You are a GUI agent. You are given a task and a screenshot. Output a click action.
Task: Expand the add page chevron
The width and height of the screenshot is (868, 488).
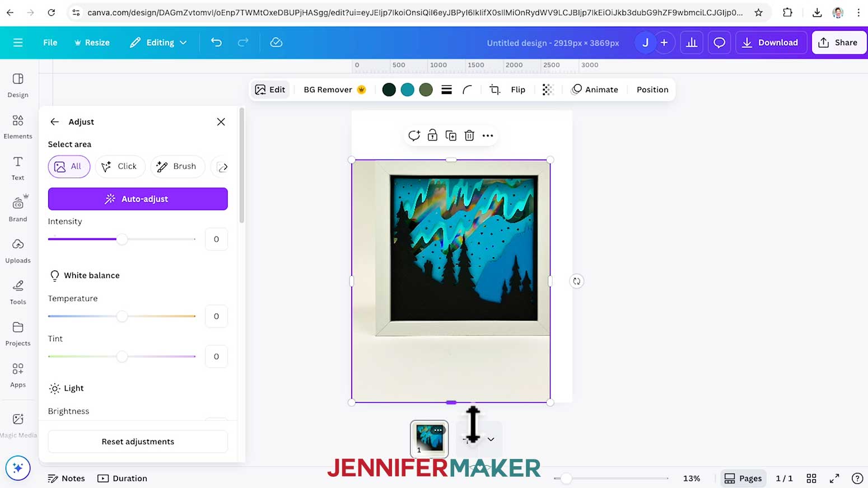pos(491,439)
